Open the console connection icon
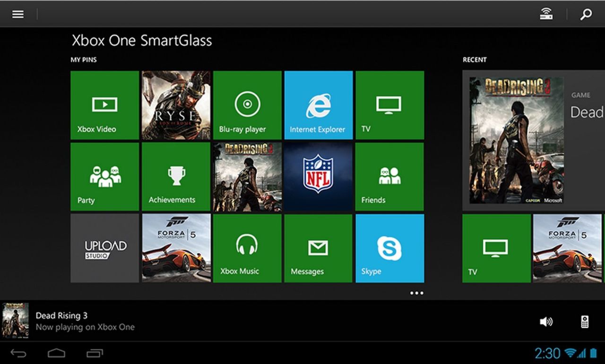 (546, 14)
